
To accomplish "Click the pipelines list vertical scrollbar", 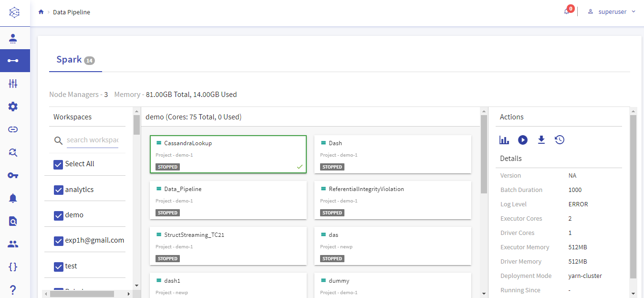I will pyautogui.click(x=484, y=154).
